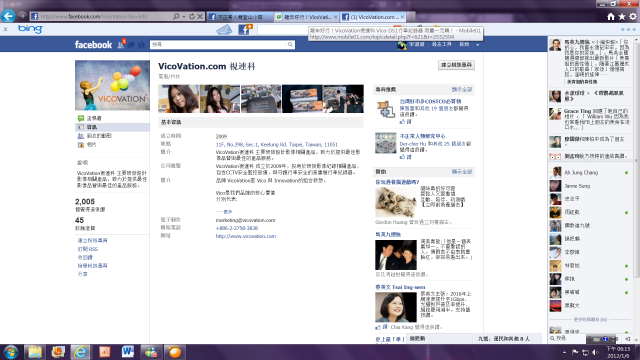The height and width of the screenshot is (360, 640).
Task: Click the address bar search magnifier
Action: coord(176,16)
